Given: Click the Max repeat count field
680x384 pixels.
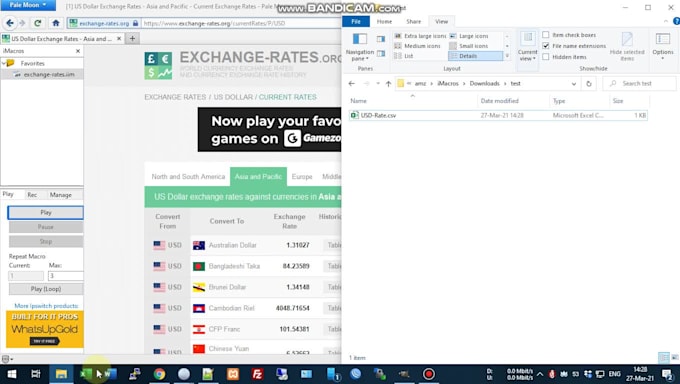Looking at the screenshot, I should [65, 276].
